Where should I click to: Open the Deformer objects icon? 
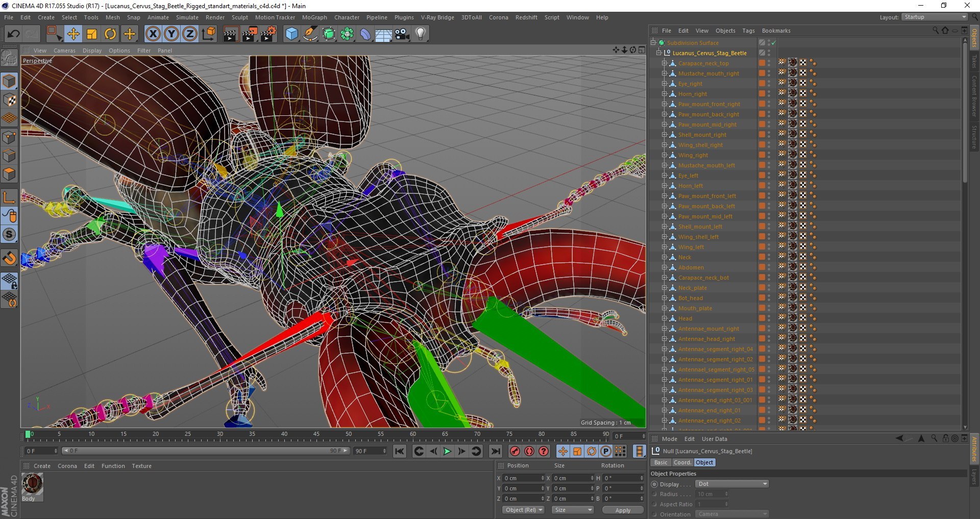click(x=365, y=34)
